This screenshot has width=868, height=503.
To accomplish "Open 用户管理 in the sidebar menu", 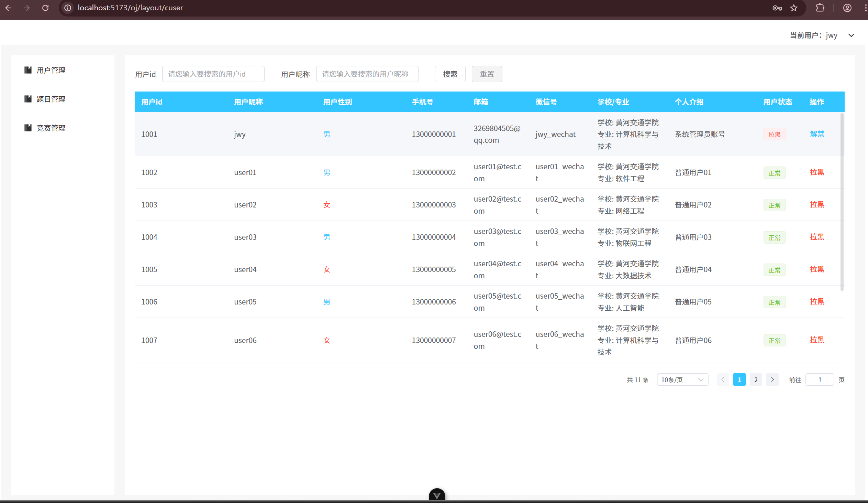I will click(51, 70).
